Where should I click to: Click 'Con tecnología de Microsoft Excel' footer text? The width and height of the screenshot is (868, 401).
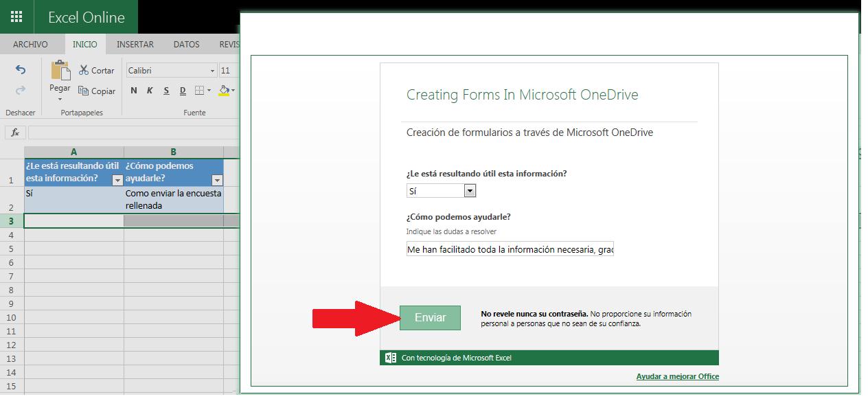[x=456, y=358]
